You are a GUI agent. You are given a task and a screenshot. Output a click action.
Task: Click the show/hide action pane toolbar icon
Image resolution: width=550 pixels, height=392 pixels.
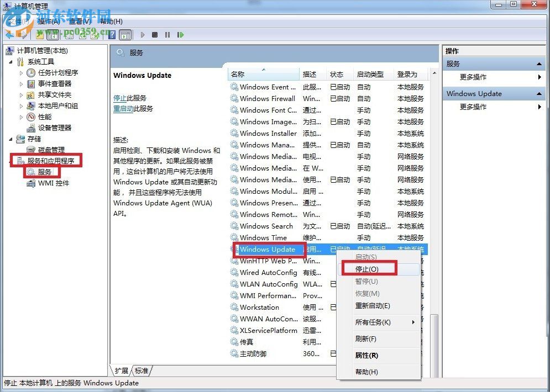[125, 35]
